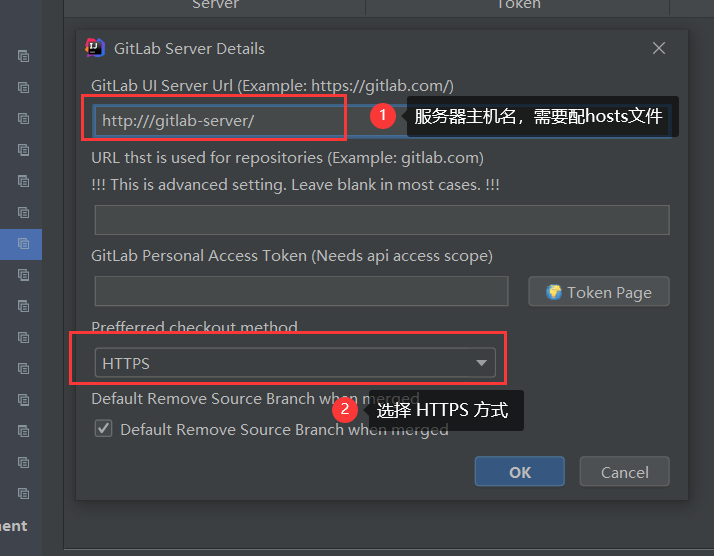Confirm the dialog with OK

(520, 472)
